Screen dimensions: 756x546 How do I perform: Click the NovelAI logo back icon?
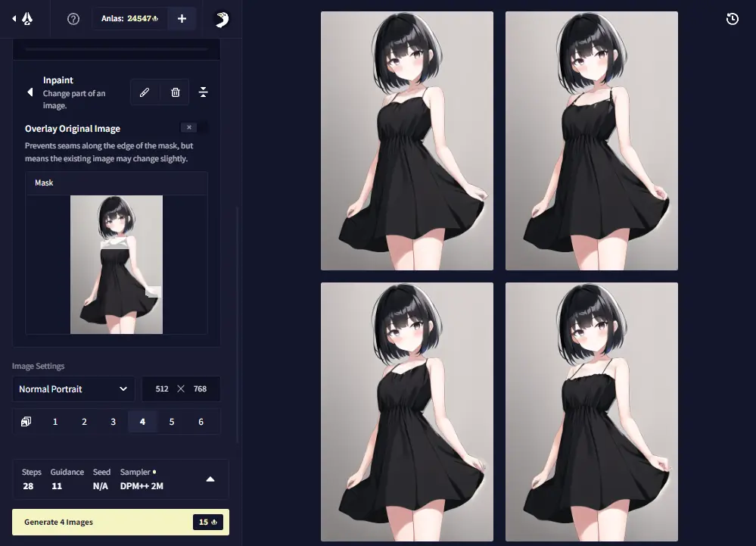pos(23,19)
